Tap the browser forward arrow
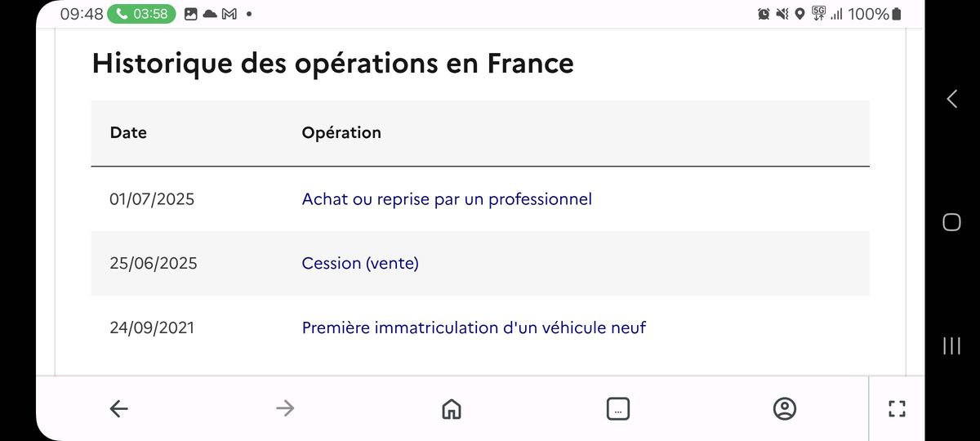 coord(285,408)
